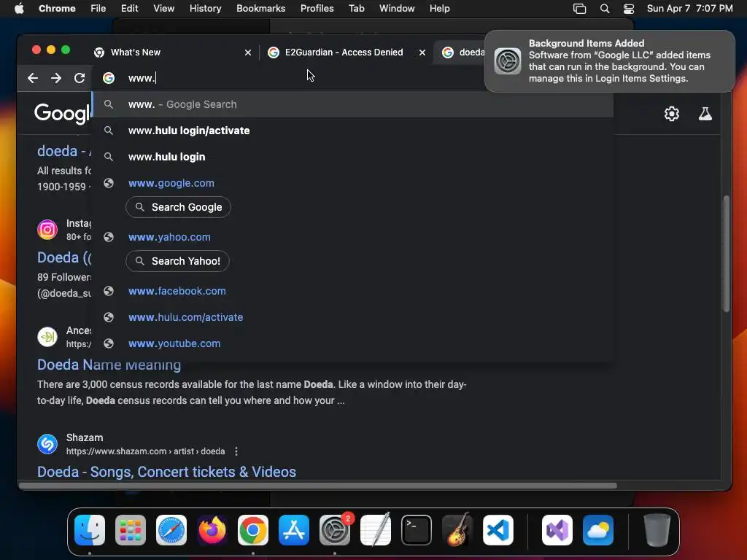Open the Profiles menu
The height and width of the screenshot is (560, 747).
coord(317,9)
